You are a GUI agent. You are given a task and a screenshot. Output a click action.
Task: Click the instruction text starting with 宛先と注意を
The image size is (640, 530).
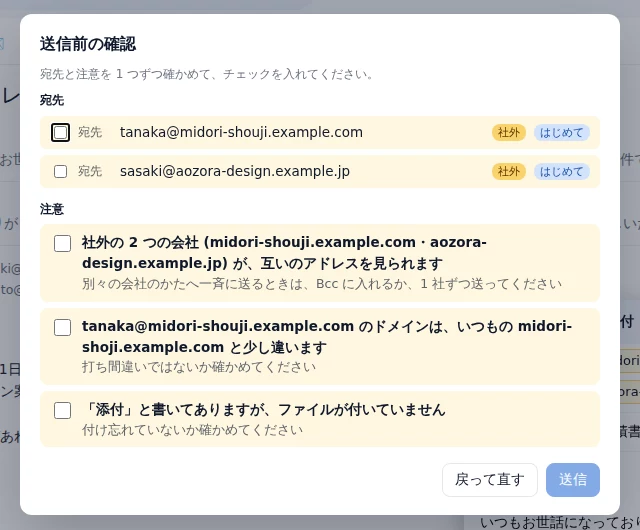(206, 74)
